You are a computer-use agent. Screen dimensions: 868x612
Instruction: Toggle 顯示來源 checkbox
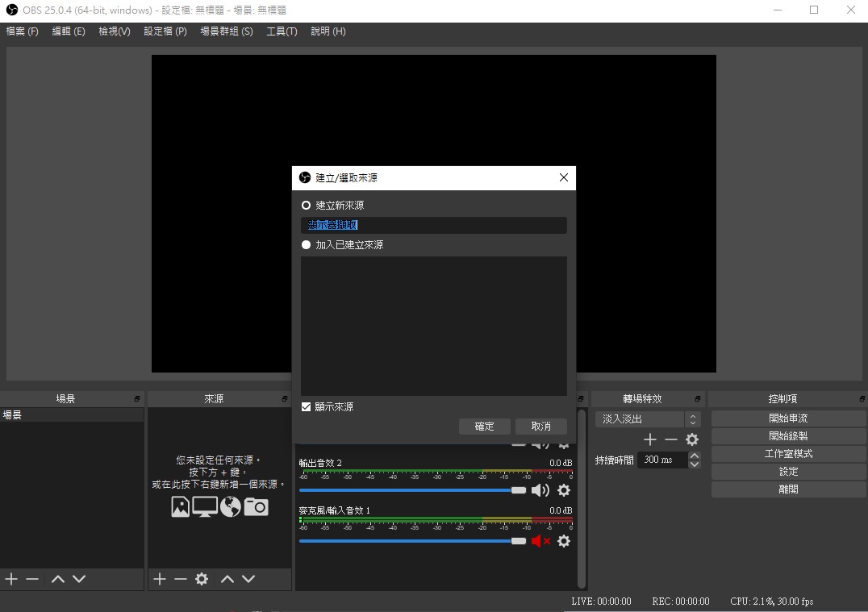306,407
